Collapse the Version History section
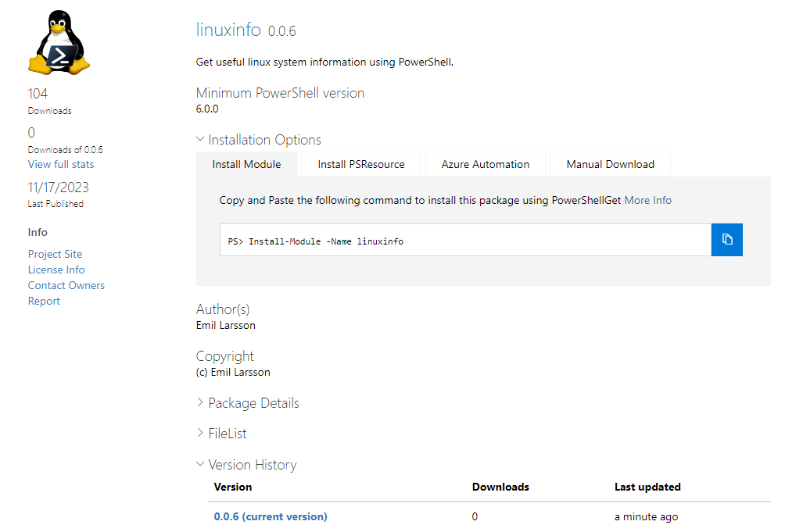The width and height of the screenshot is (803, 532). coord(246,465)
